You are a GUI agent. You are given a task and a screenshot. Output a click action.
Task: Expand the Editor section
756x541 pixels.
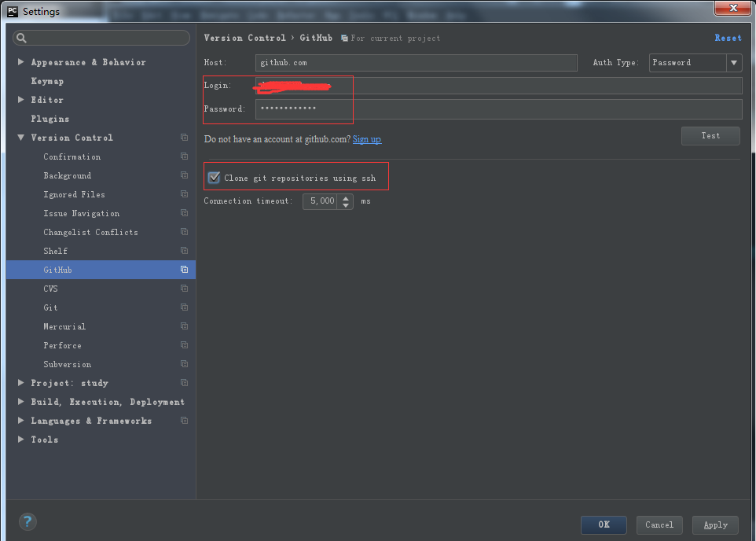(x=20, y=99)
